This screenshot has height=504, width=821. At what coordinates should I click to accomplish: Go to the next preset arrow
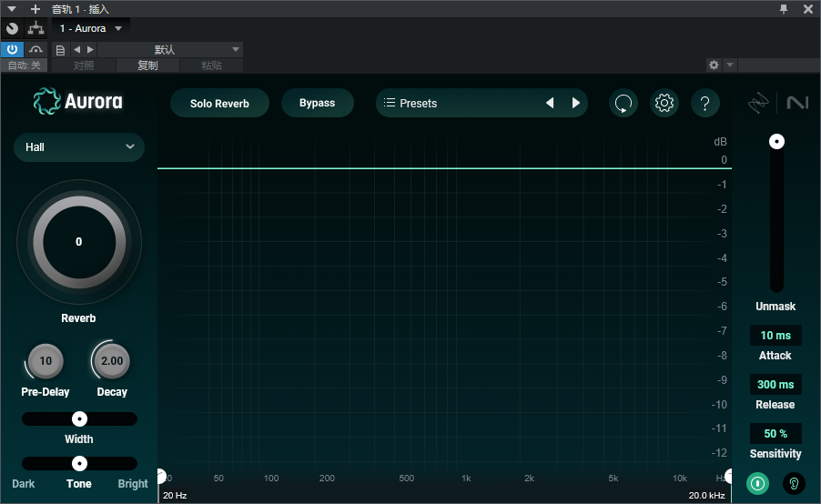[x=575, y=103]
